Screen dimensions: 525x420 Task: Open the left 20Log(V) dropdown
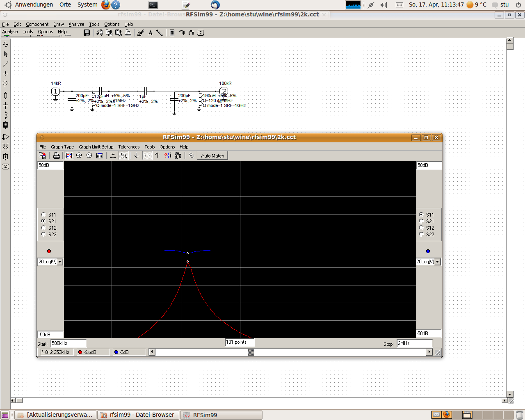point(60,262)
